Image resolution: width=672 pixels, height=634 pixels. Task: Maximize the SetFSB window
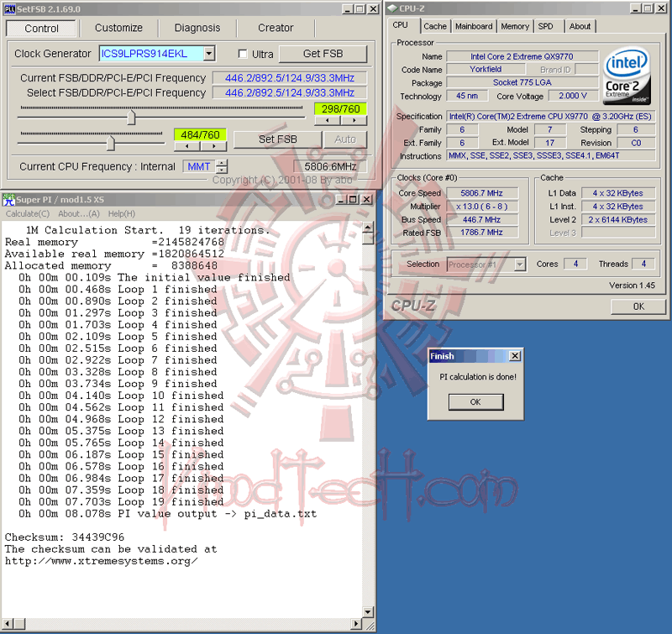(x=360, y=8)
